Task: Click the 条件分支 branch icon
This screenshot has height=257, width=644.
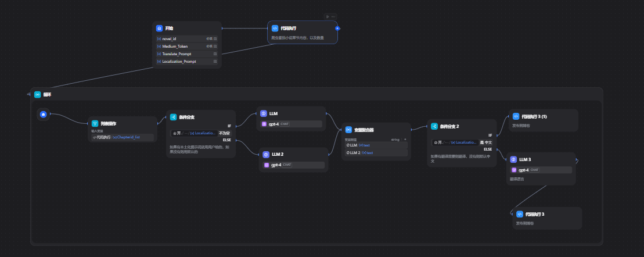Action: tap(173, 117)
